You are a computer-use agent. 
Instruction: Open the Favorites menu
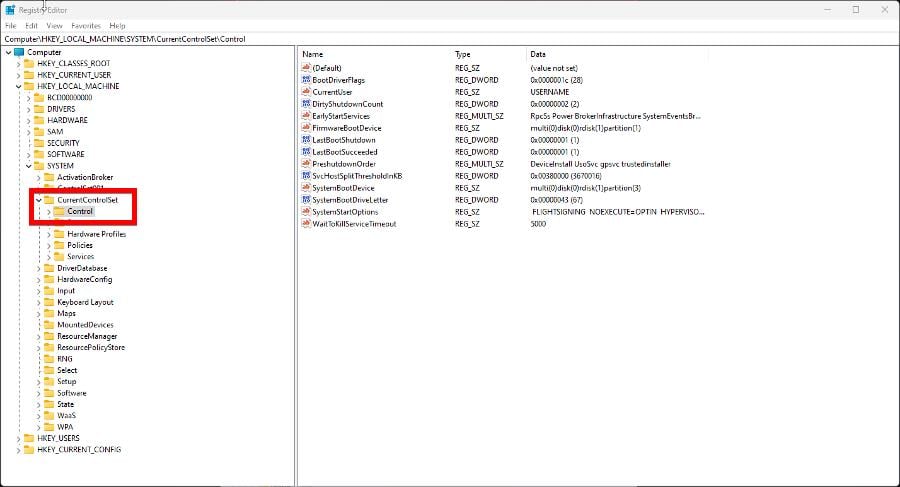[86, 26]
